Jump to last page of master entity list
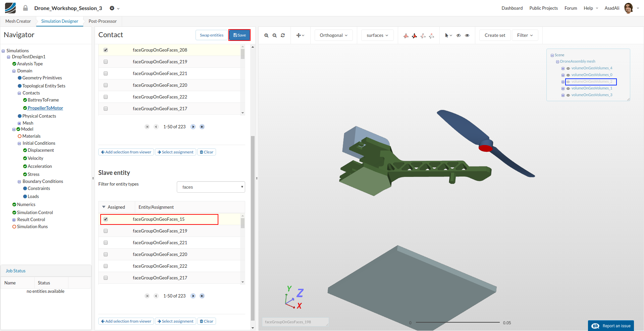Screen dimensions: 644x331 202,127
